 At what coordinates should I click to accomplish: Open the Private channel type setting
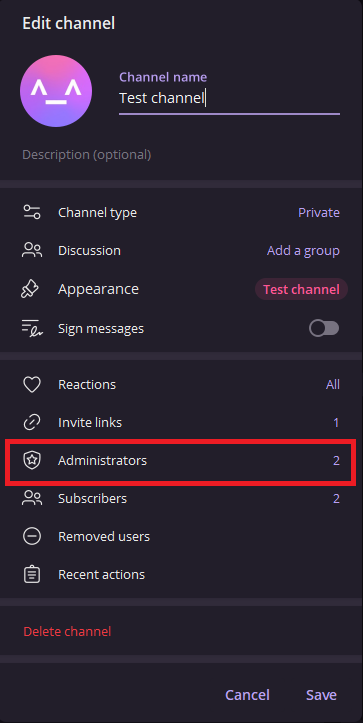coord(319,213)
